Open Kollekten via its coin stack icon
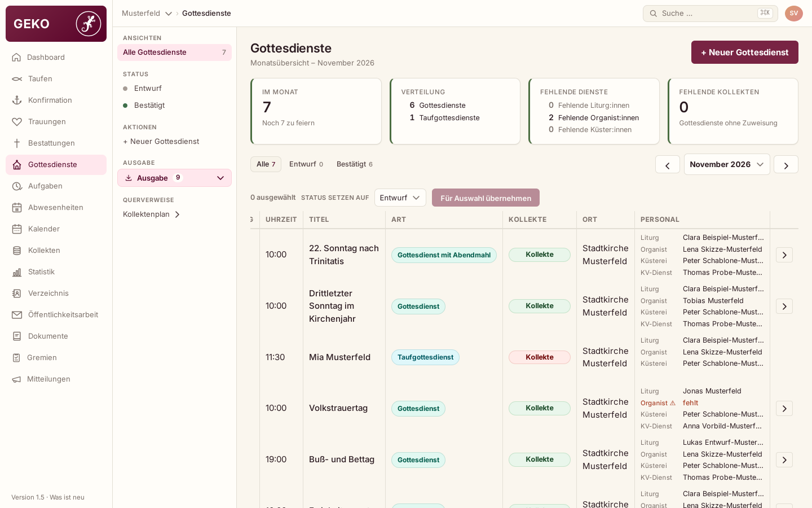The image size is (812, 508). click(17, 251)
